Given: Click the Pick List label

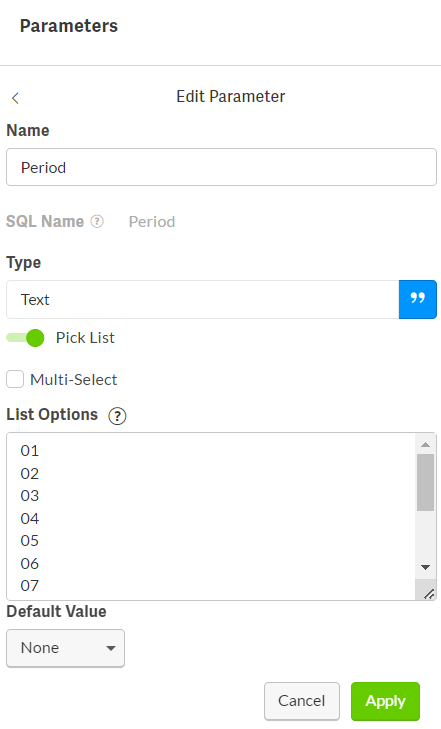Looking at the screenshot, I should [85, 338].
